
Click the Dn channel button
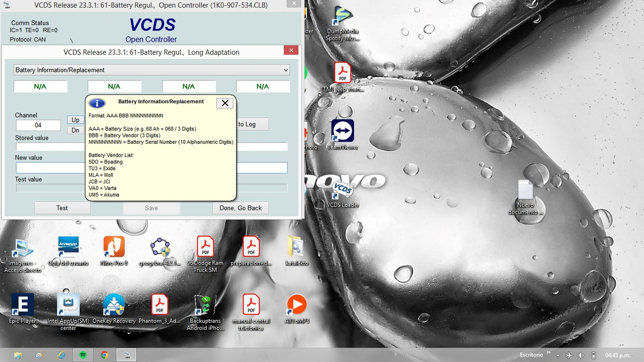click(x=75, y=130)
